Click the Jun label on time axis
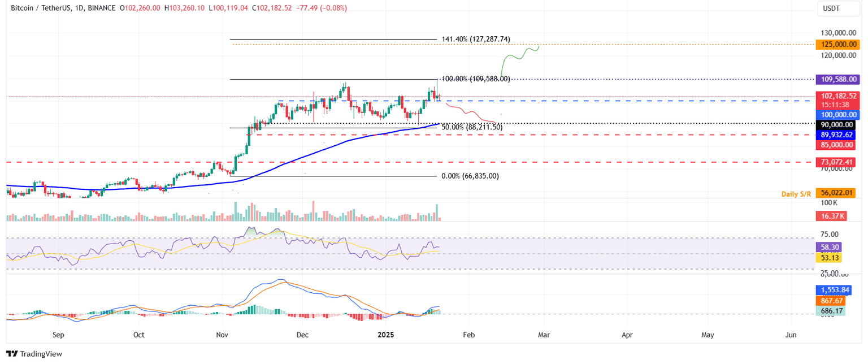868x364 pixels. [x=791, y=335]
